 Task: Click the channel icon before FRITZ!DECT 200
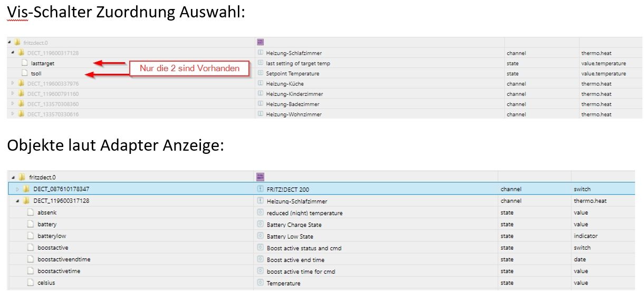[x=259, y=189]
